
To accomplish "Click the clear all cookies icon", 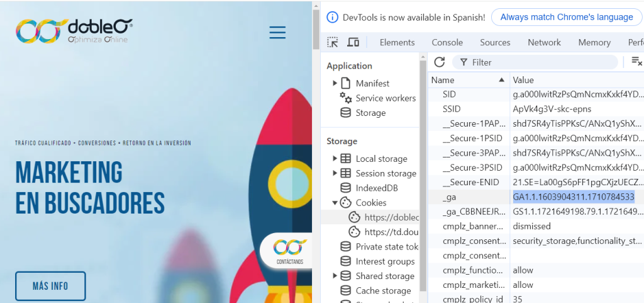I will coord(636,62).
